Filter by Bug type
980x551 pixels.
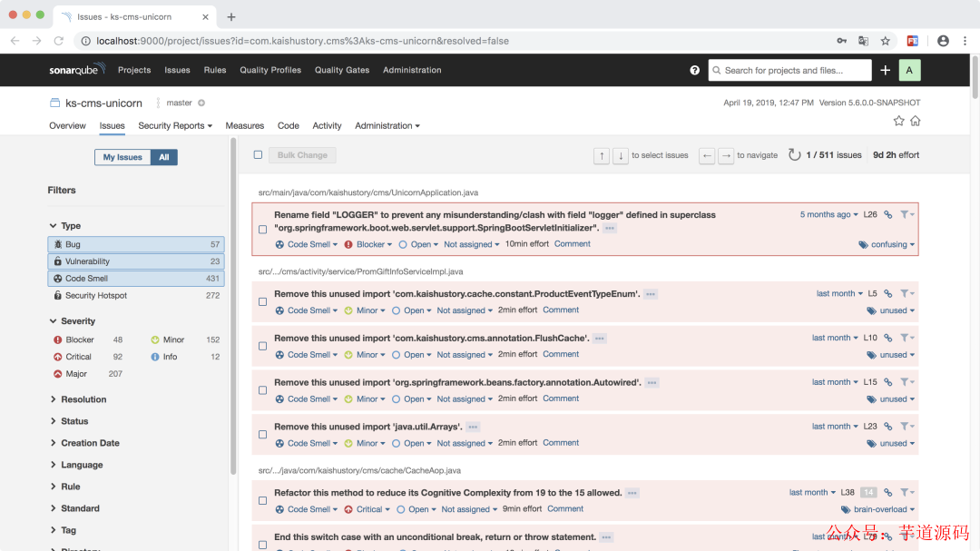(136, 244)
